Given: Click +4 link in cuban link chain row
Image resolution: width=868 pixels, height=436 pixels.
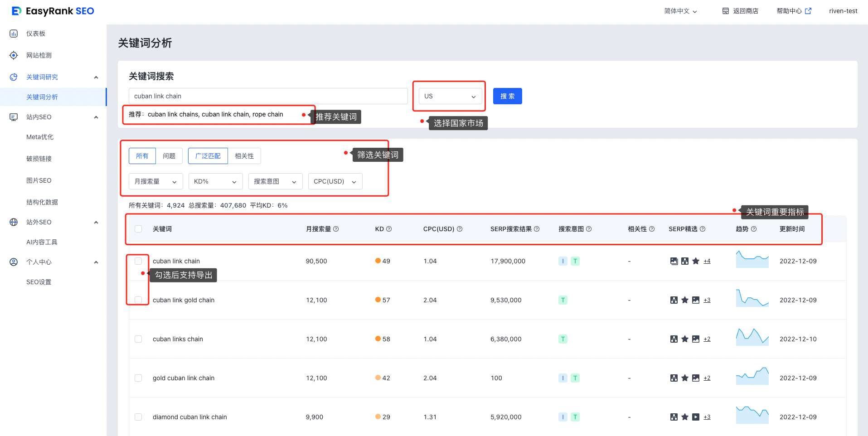Looking at the screenshot, I should pyautogui.click(x=707, y=261).
